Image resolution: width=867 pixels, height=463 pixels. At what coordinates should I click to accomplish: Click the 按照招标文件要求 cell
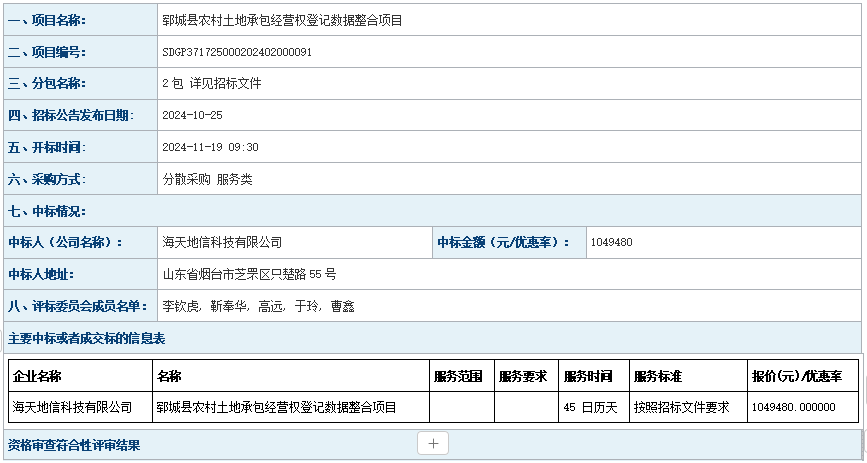tap(682, 408)
